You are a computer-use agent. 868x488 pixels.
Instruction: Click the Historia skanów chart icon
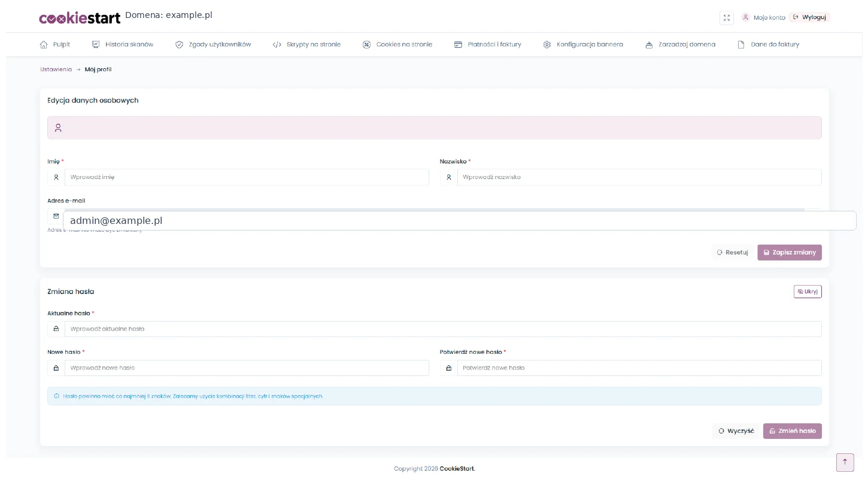[96, 44]
